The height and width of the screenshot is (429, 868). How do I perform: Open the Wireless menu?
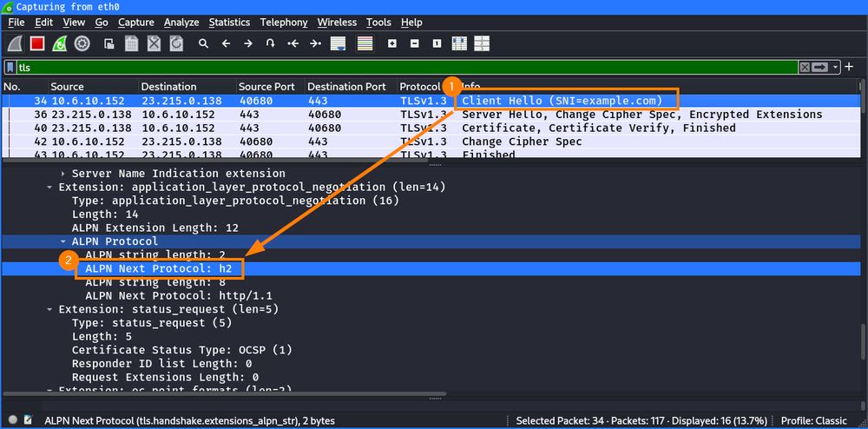click(337, 22)
